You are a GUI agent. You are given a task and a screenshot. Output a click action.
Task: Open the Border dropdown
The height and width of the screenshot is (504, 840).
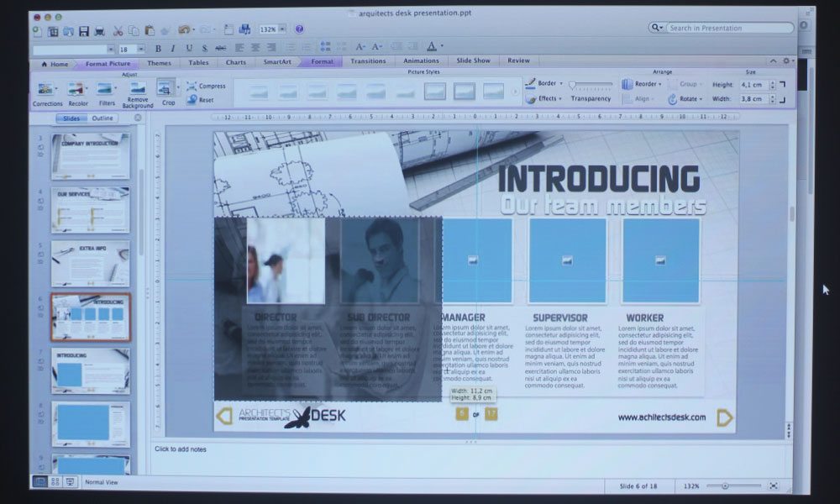(x=543, y=83)
